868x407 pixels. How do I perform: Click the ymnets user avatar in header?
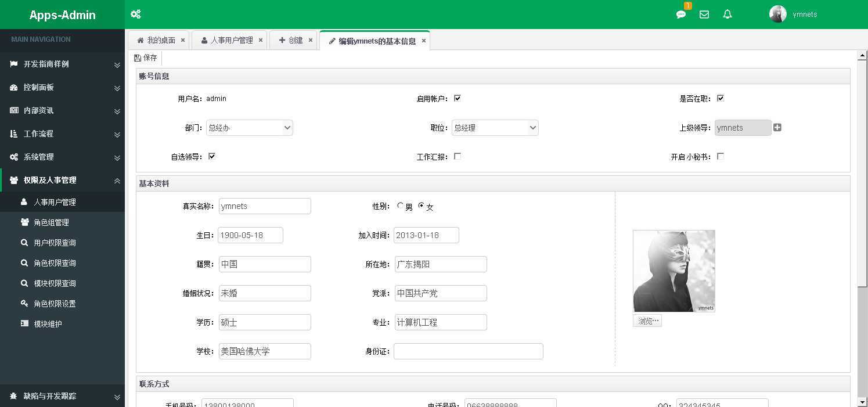coord(778,14)
